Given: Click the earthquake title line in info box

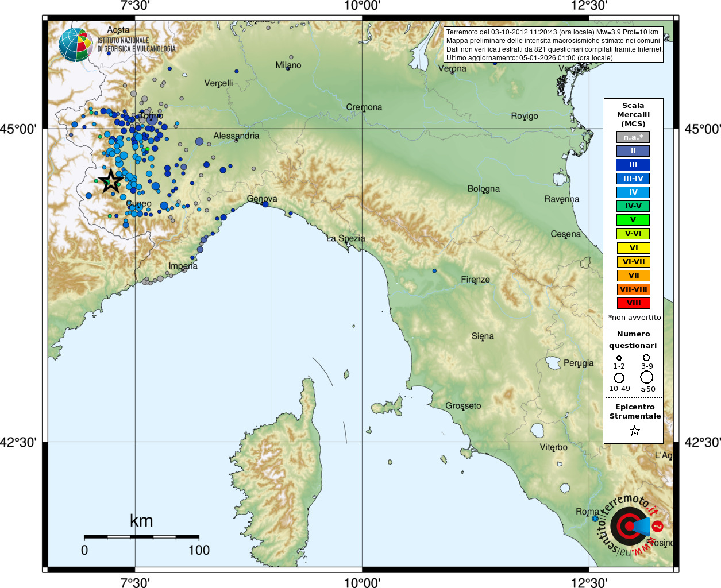Looking at the screenshot, I should pos(552,32).
